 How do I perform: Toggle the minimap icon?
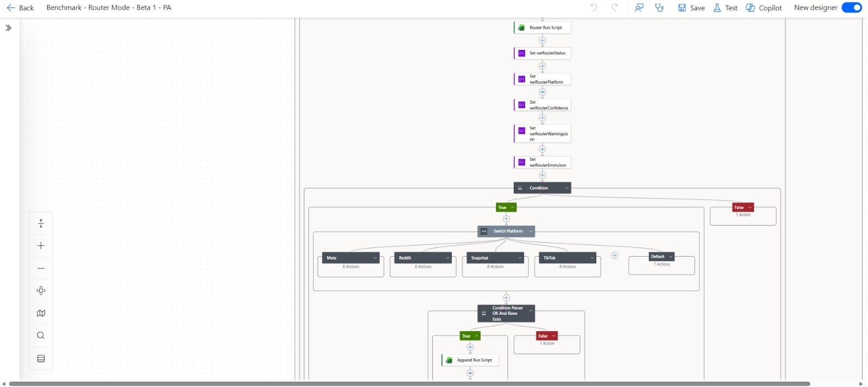pos(41,313)
